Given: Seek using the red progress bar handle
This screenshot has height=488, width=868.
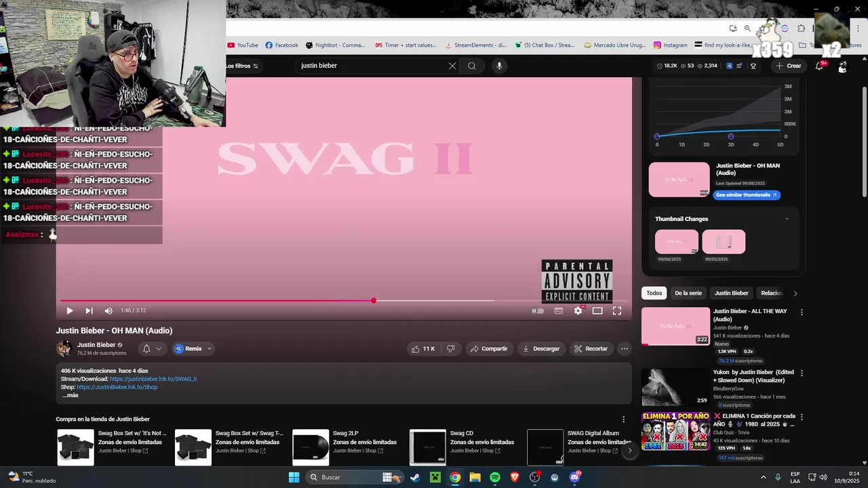Looking at the screenshot, I should [x=374, y=300].
